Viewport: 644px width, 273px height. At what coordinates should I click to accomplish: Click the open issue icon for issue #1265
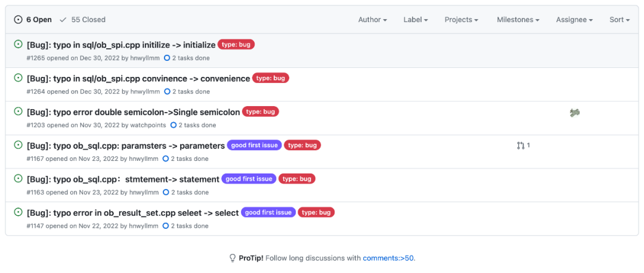tap(18, 44)
